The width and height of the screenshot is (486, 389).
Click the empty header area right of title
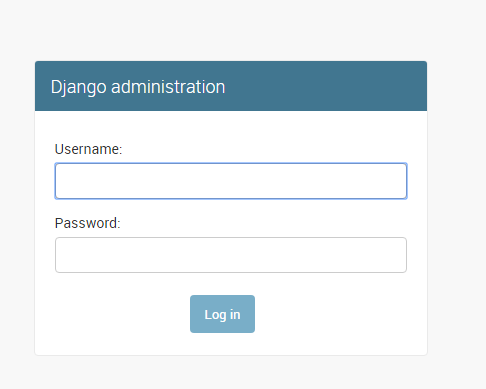[x=325, y=86]
